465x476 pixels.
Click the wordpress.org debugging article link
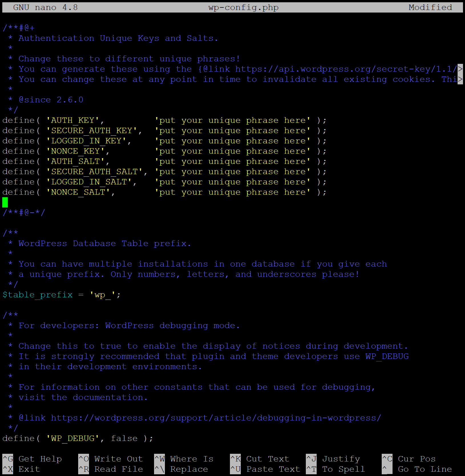(216, 418)
